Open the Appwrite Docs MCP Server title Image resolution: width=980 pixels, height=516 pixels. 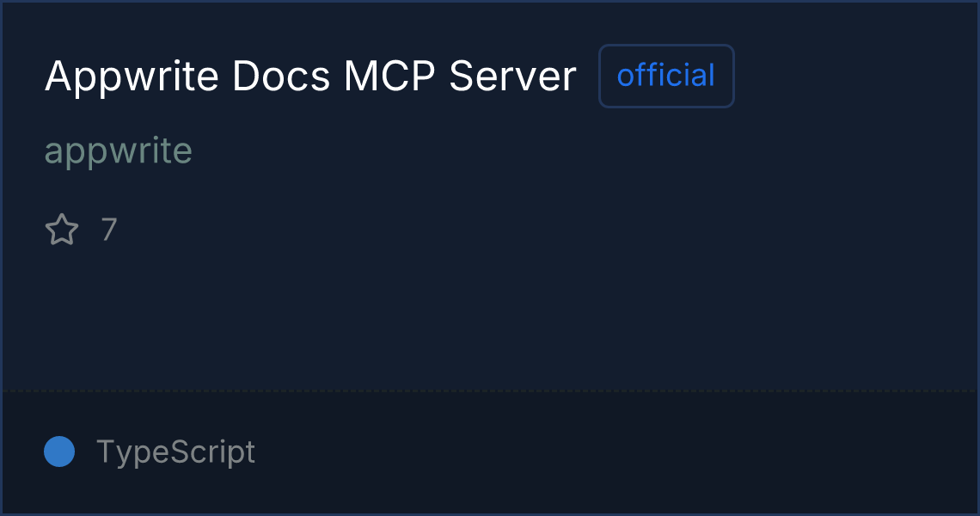coord(310,77)
